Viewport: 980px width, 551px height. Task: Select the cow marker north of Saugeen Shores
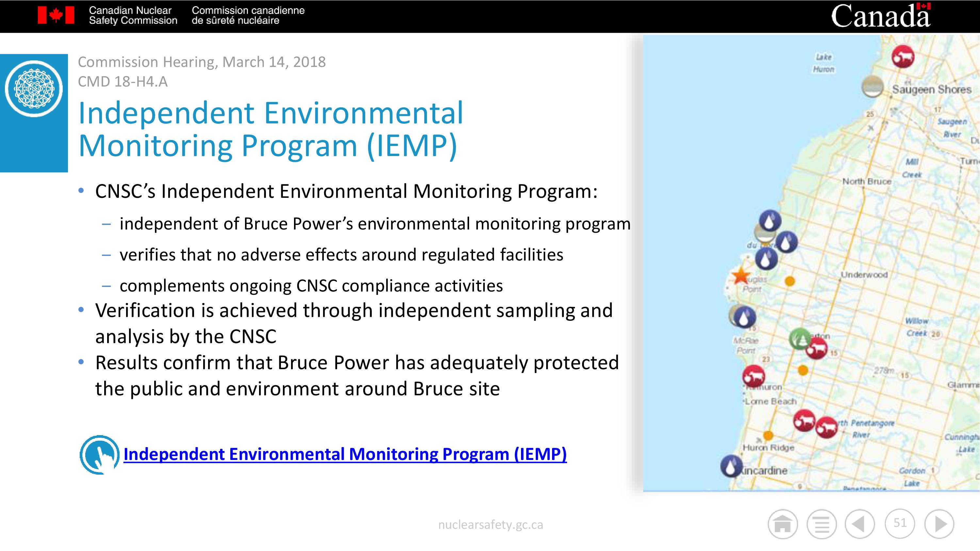coord(903,57)
